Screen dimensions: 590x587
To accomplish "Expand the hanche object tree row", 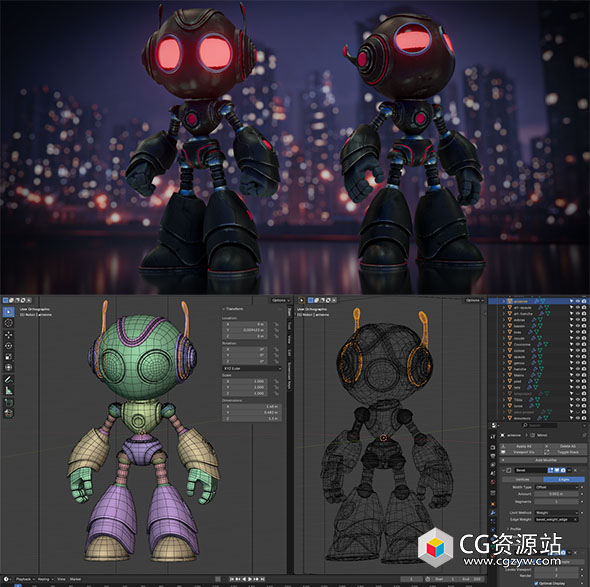I will (x=504, y=369).
